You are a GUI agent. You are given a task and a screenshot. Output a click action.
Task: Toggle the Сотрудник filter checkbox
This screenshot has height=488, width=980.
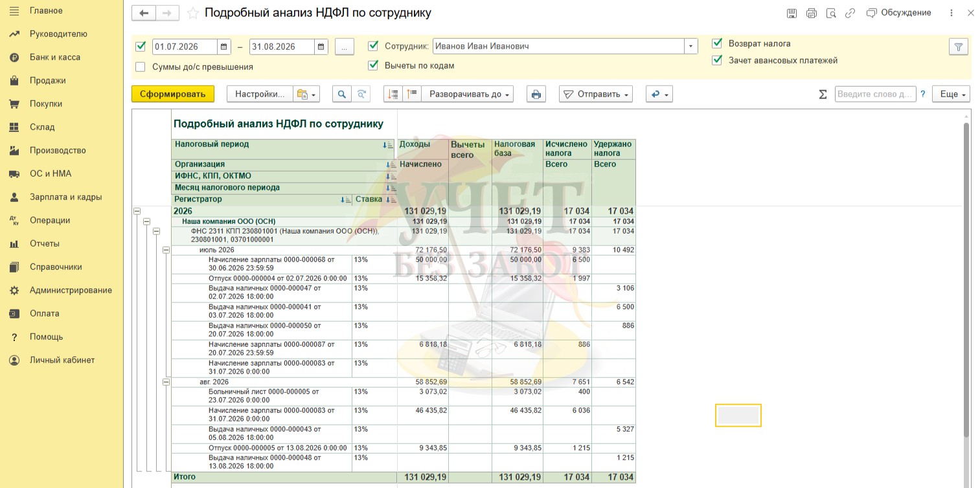[373, 46]
